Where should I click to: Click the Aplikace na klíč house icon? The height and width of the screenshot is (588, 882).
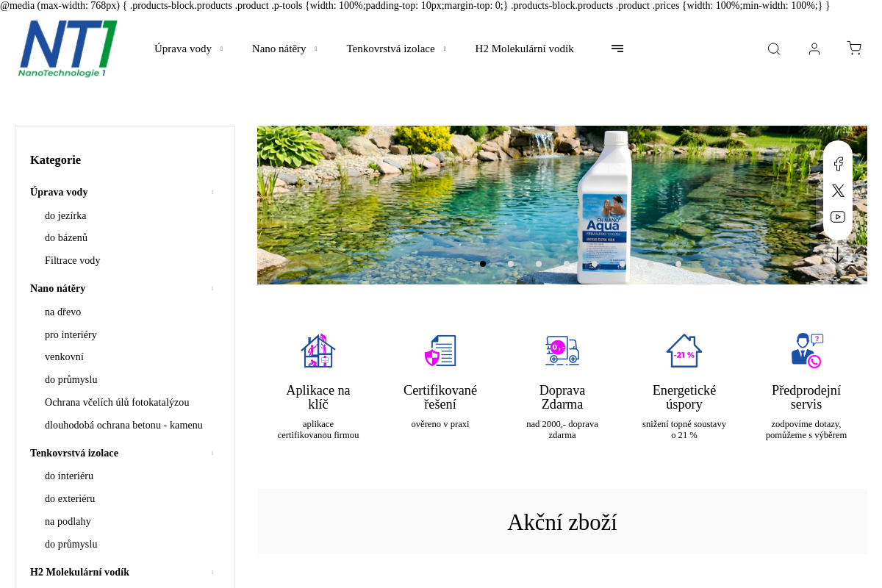click(318, 351)
